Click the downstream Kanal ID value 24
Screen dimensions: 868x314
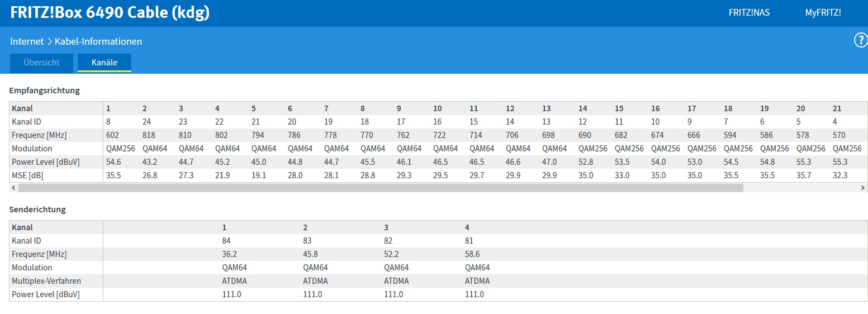click(146, 122)
